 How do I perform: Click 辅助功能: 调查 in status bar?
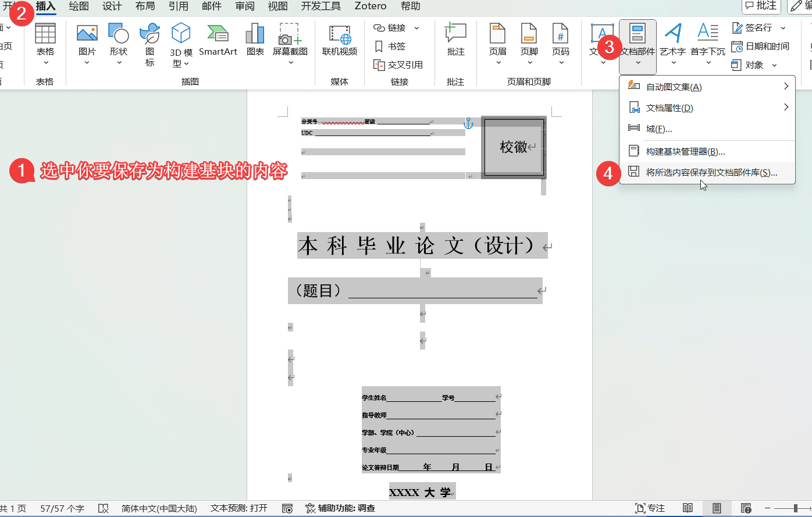point(340,508)
